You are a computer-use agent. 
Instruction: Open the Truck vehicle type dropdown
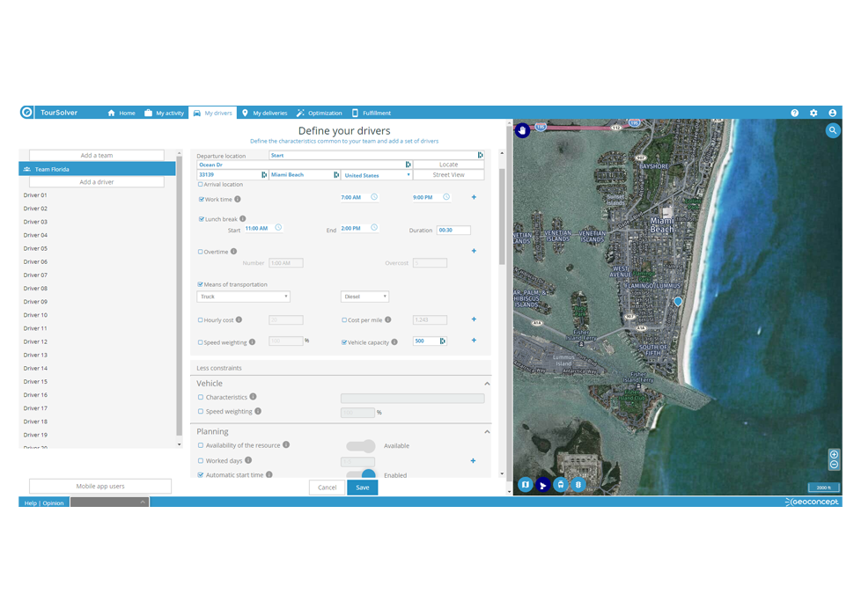244,297
